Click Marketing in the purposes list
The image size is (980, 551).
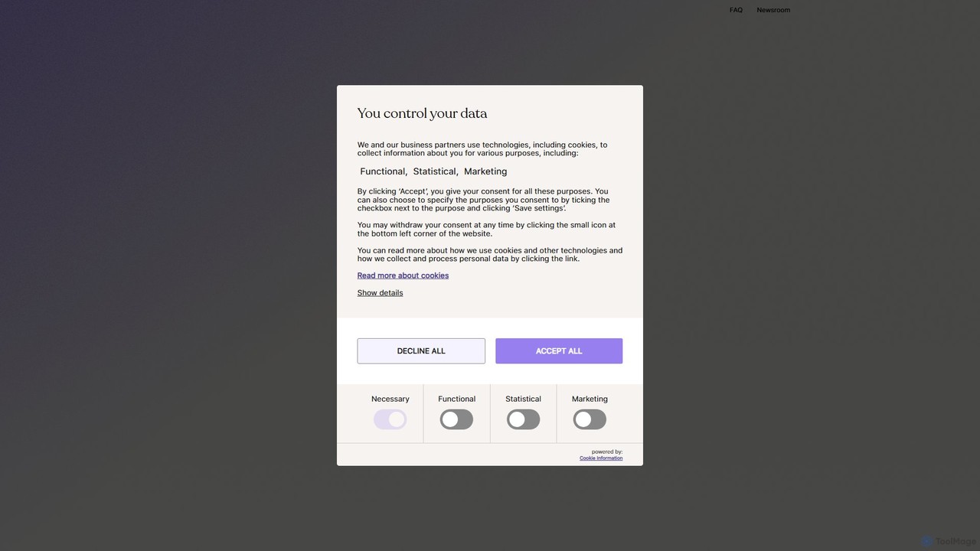[485, 171]
